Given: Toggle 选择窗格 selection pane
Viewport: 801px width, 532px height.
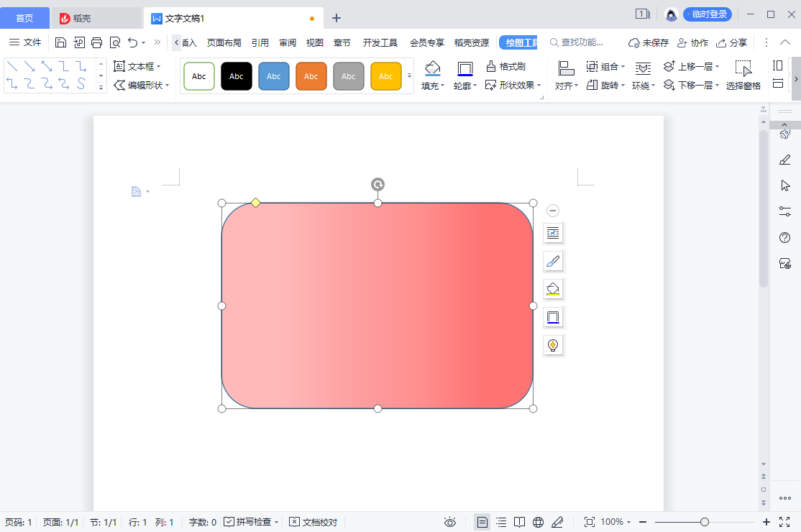Looking at the screenshot, I should click(743, 75).
